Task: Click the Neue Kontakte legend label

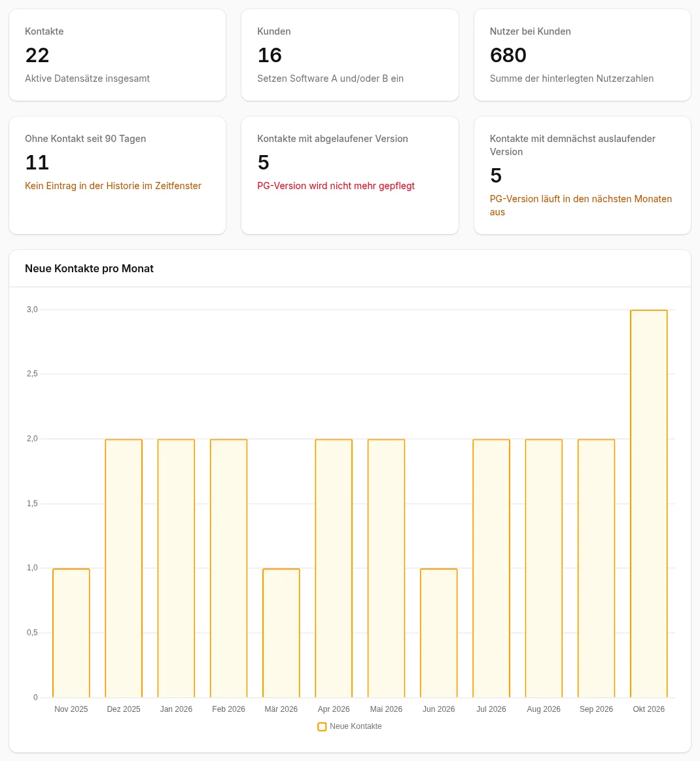Action: (x=356, y=726)
